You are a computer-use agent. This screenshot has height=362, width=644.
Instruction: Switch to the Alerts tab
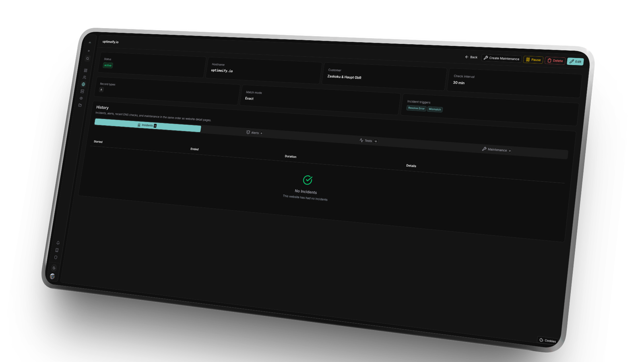click(x=254, y=132)
